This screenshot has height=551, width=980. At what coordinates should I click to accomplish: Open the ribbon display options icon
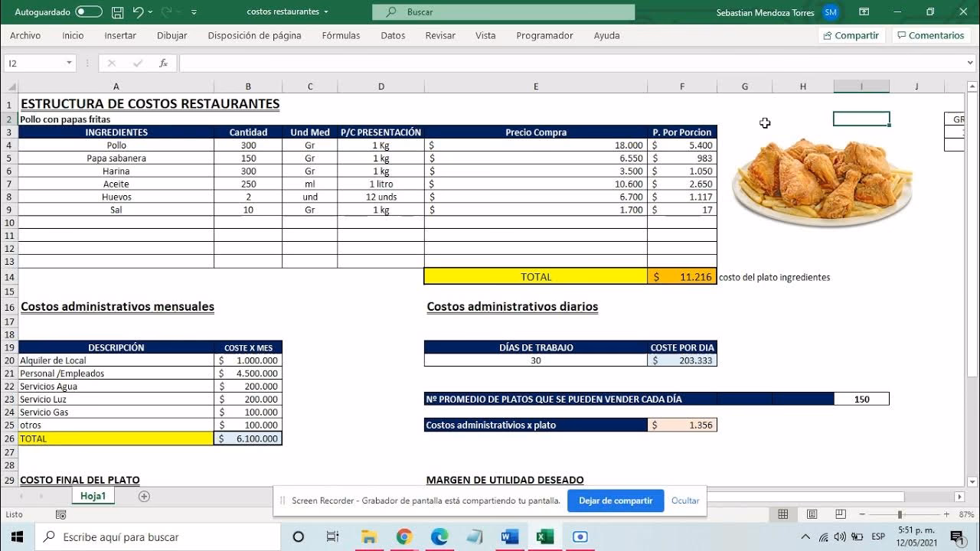coord(864,12)
